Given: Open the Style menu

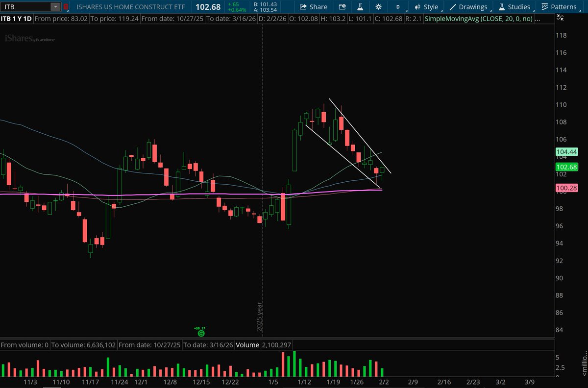Looking at the screenshot, I should 426,7.
